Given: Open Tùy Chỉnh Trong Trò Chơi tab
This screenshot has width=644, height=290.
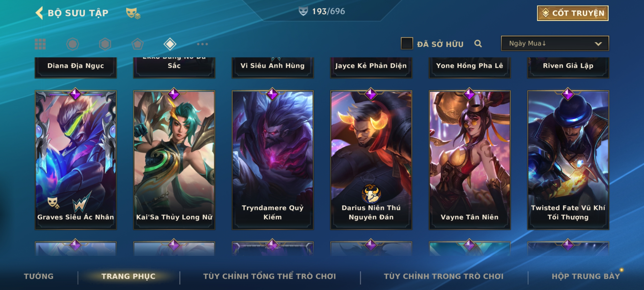Looking at the screenshot, I should pos(444,276).
